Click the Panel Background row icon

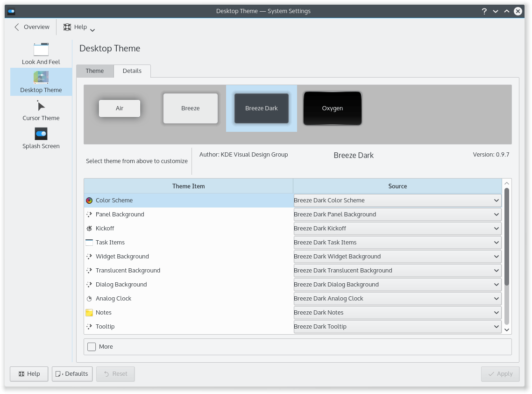[x=89, y=215]
